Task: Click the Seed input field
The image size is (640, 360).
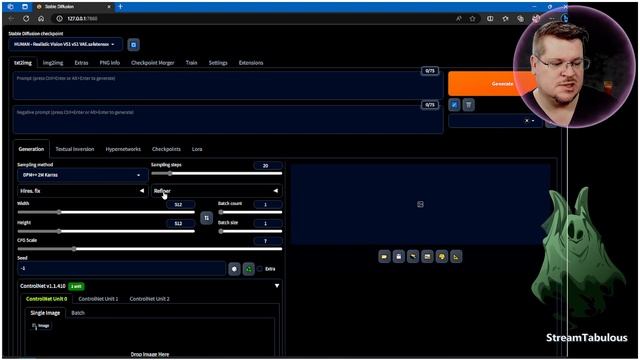Action: (x=121, y=269)
